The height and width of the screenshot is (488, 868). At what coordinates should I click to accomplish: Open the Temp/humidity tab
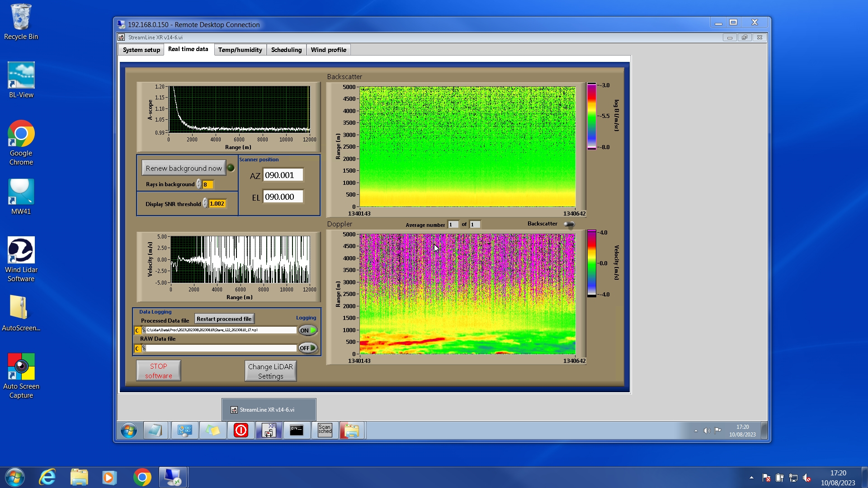[x=240, y=50]
